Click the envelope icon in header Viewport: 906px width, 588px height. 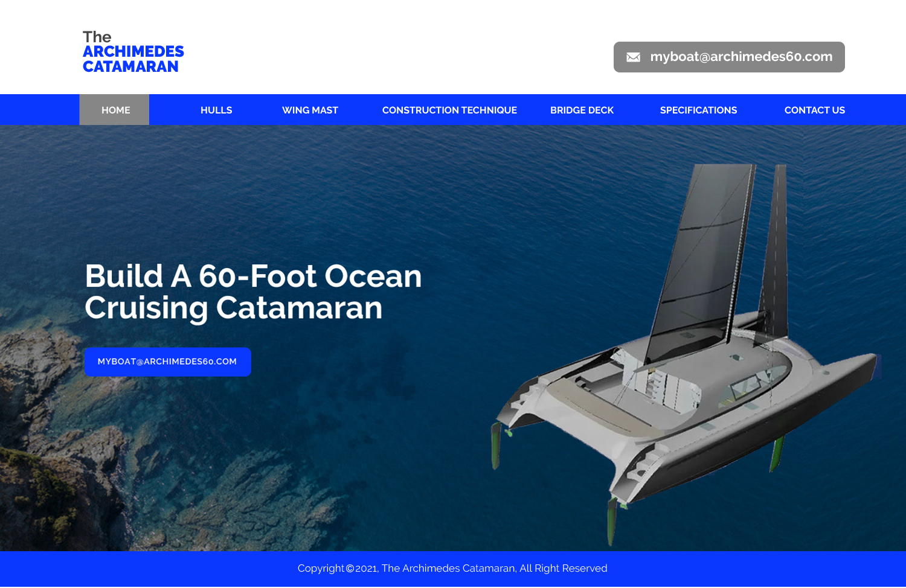[633, 57]
